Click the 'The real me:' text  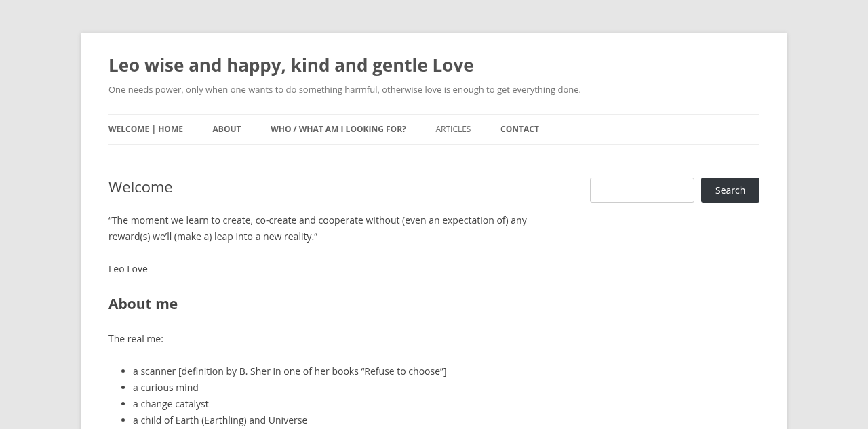click(x=136, y=339)
